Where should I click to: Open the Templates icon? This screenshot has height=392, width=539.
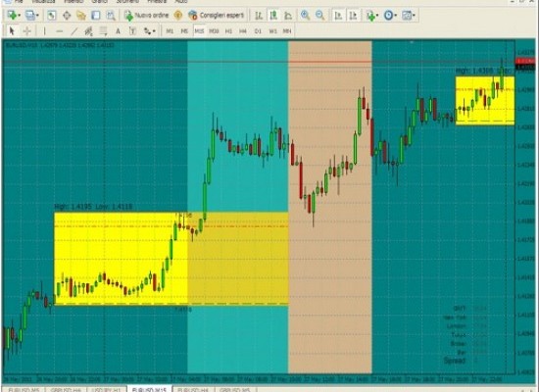407,16
